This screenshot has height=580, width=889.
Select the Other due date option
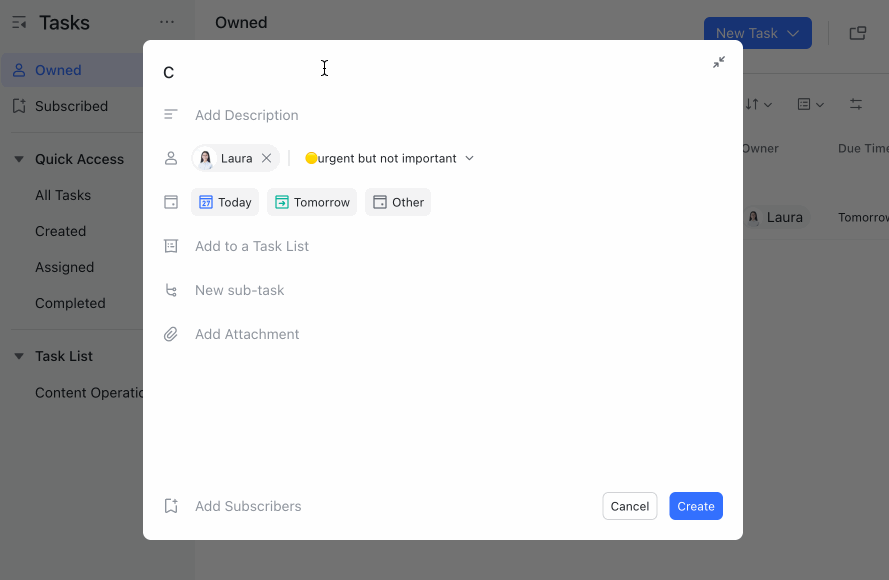[x=397, y=201]
